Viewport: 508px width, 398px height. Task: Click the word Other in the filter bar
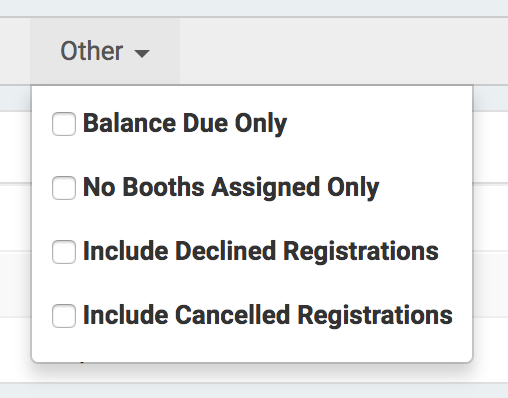(x=92, y=51)
